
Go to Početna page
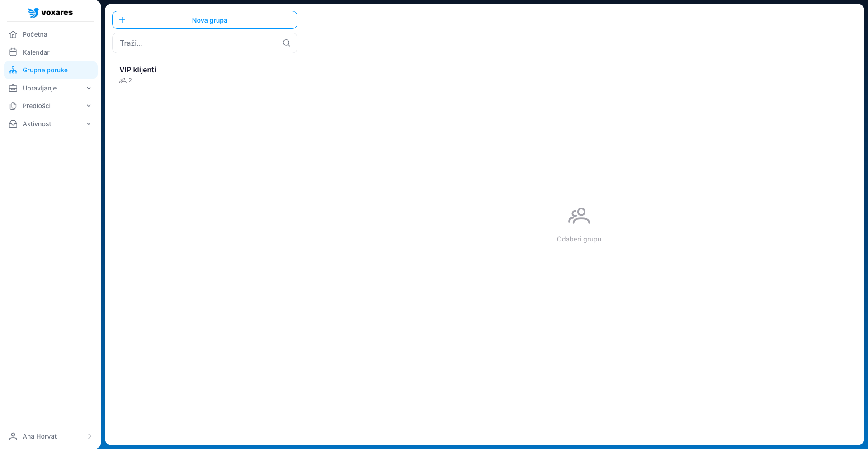pyautogui.click(x=35, y=34)
